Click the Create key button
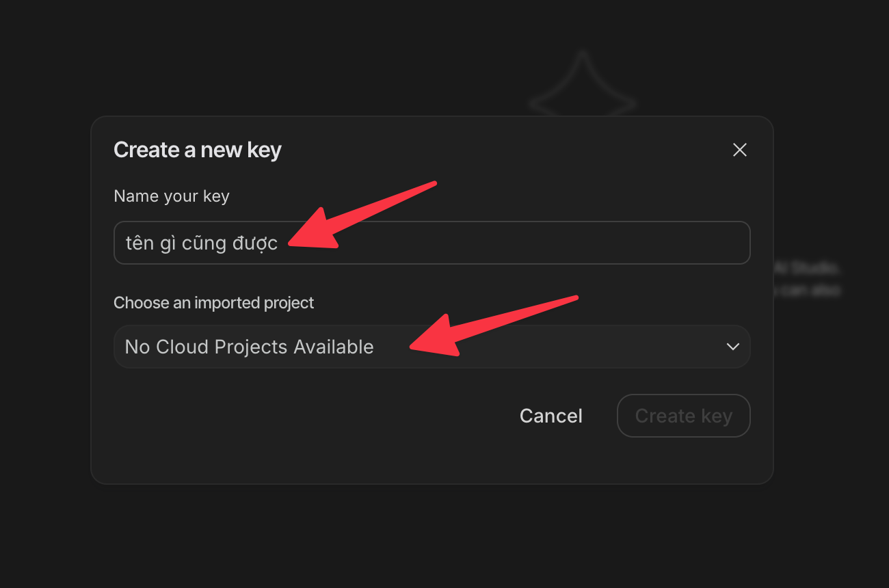The image size is (889, 588). coord(683,416)
